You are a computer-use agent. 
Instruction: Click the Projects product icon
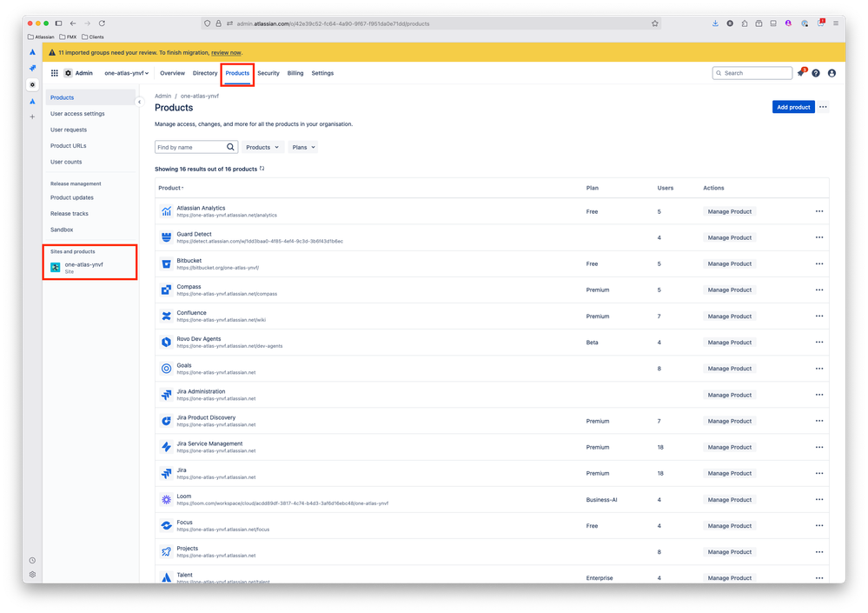pos(166,551)
